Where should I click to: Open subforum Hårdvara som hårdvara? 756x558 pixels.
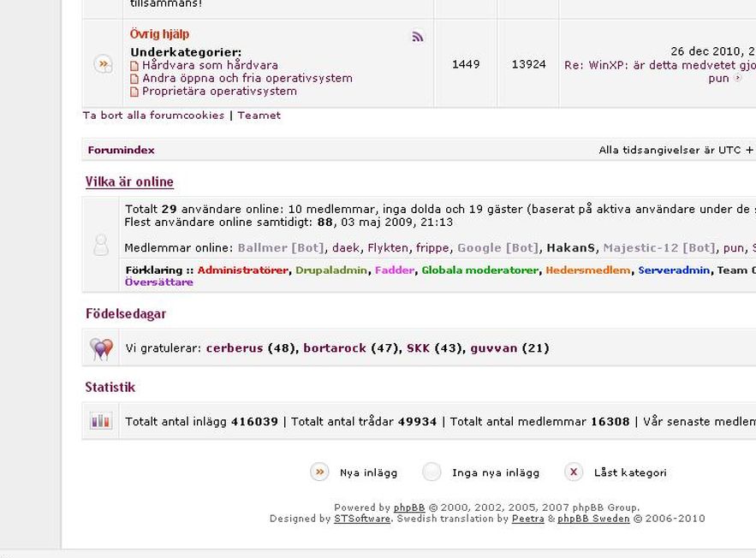tap(211, 65)
